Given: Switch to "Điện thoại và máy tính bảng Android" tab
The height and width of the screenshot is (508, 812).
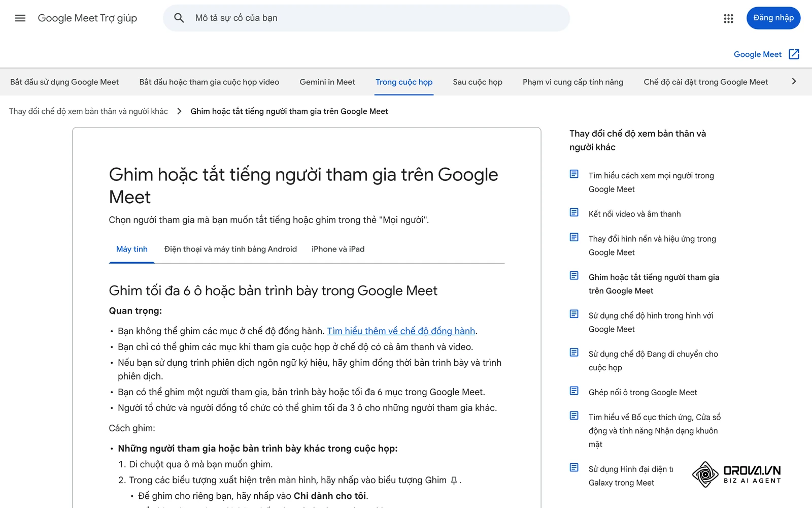Looking at the screenshot, I should point(230,249).
